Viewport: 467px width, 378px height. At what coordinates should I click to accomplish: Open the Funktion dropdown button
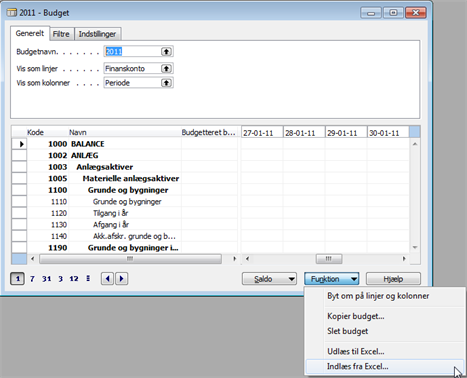[332, 279]
